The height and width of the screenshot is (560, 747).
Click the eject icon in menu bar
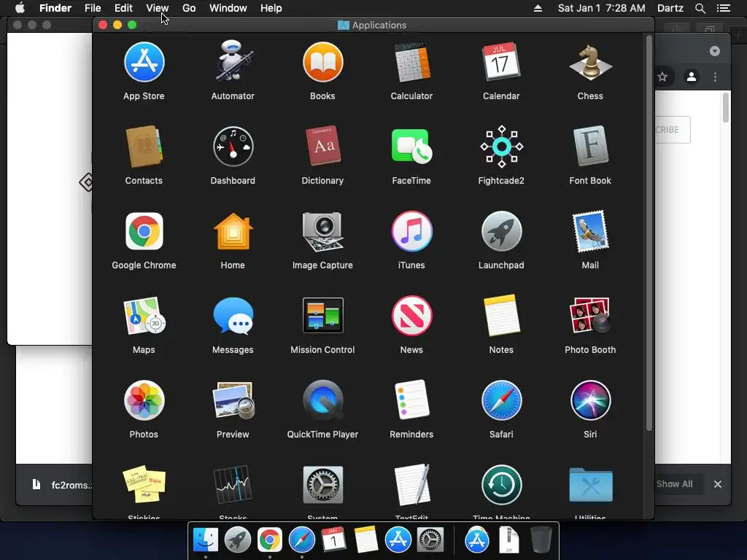point(538,8)
